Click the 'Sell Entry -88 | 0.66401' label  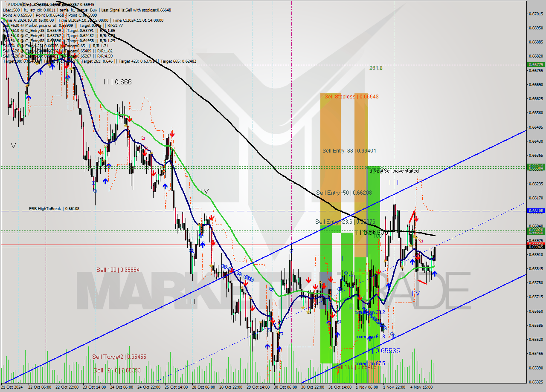click(x=349, y=151)
